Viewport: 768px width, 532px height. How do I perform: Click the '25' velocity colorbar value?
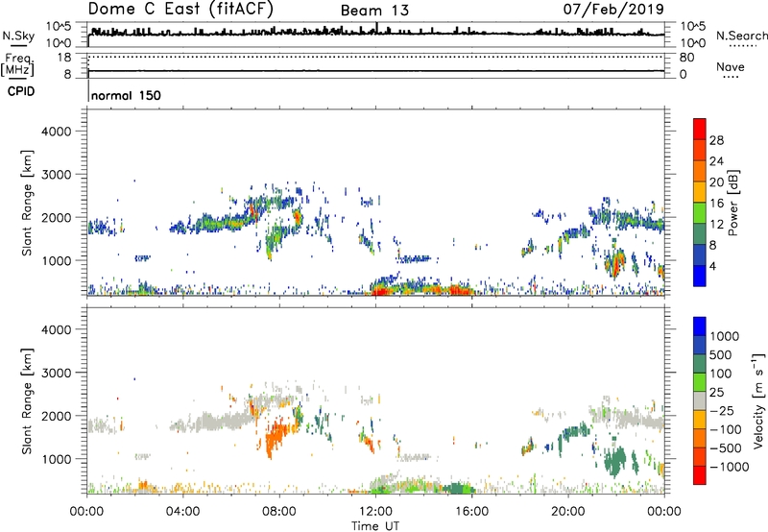[717, 392]
